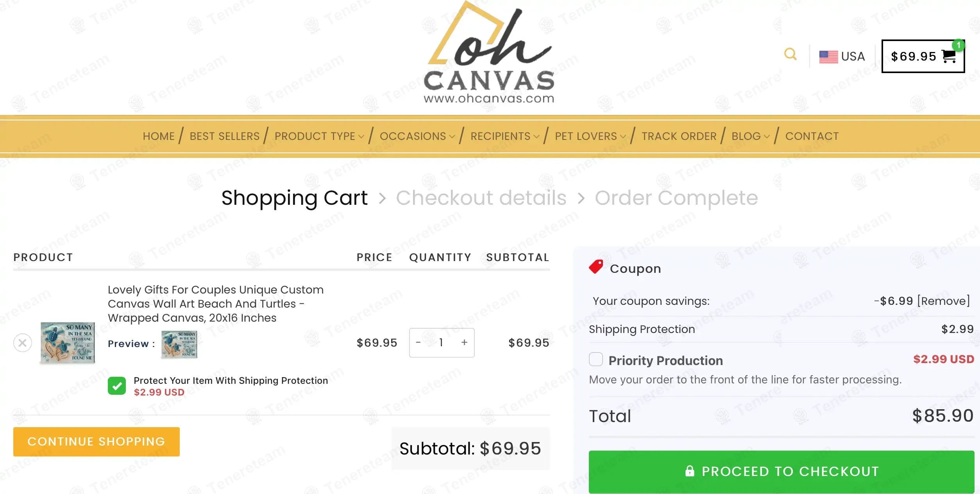The width and height of the screenshot is (980, 494).
Task: Open the product's large turtle canvas thumbnail
Action: [68, 343]
